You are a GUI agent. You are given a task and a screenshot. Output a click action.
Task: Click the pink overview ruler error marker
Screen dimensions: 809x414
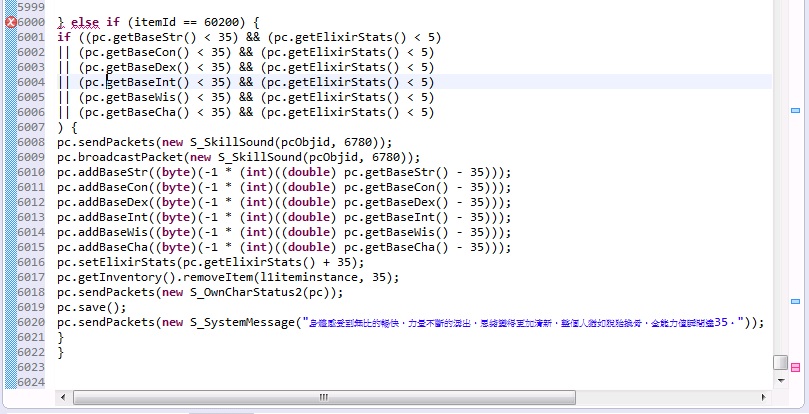click(x=795, y=368)
